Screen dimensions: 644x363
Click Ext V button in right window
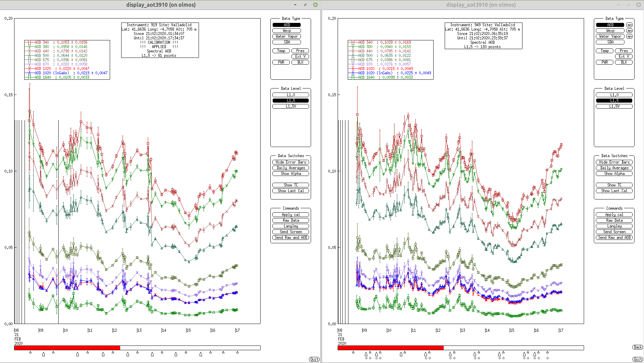[x=624, y=57]
